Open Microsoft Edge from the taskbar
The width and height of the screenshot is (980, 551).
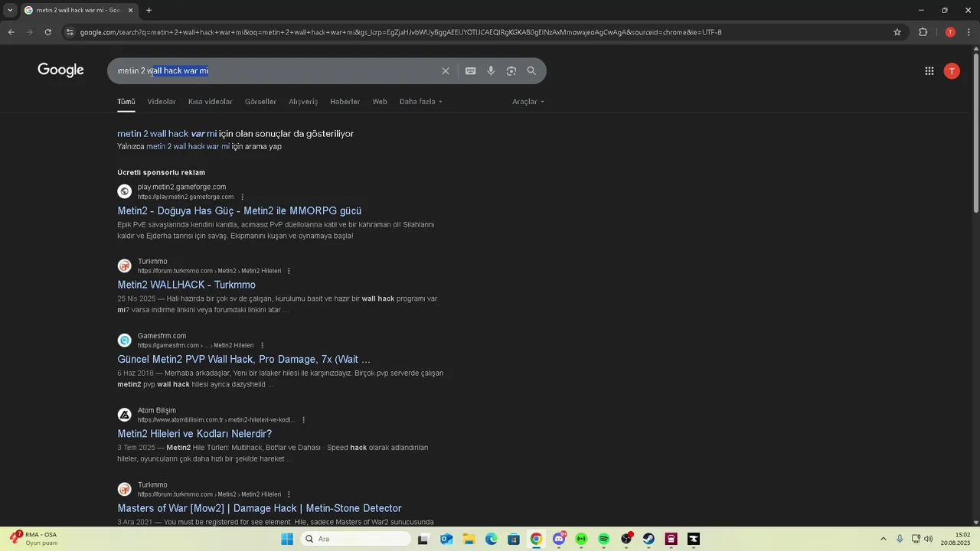(491, 539)
